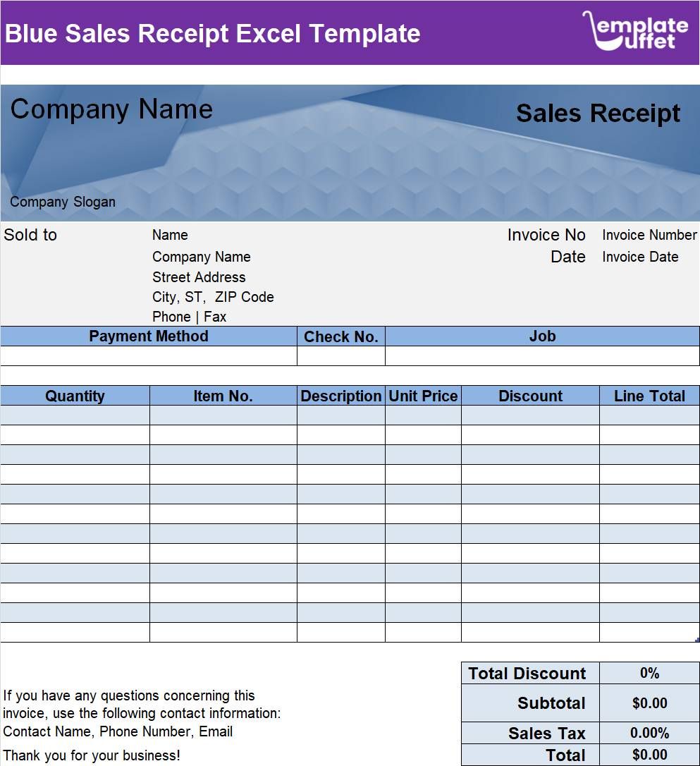
Task: Click the Quantity column header
Action: (75, 396)
